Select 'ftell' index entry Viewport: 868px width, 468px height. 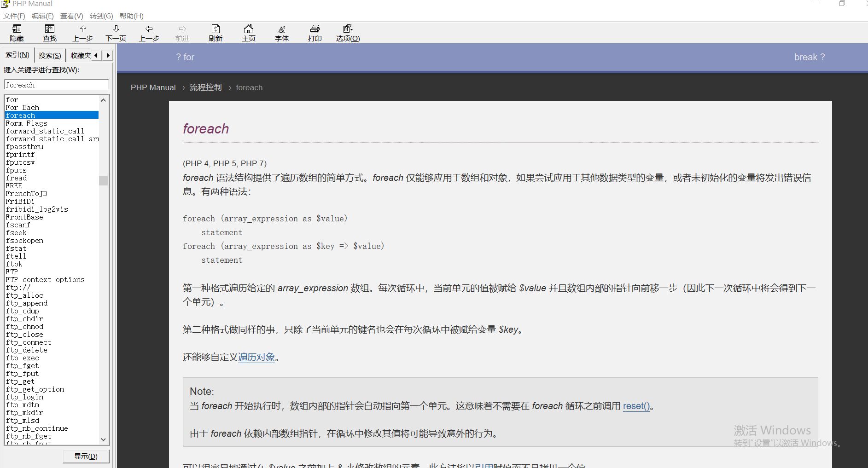16,256
